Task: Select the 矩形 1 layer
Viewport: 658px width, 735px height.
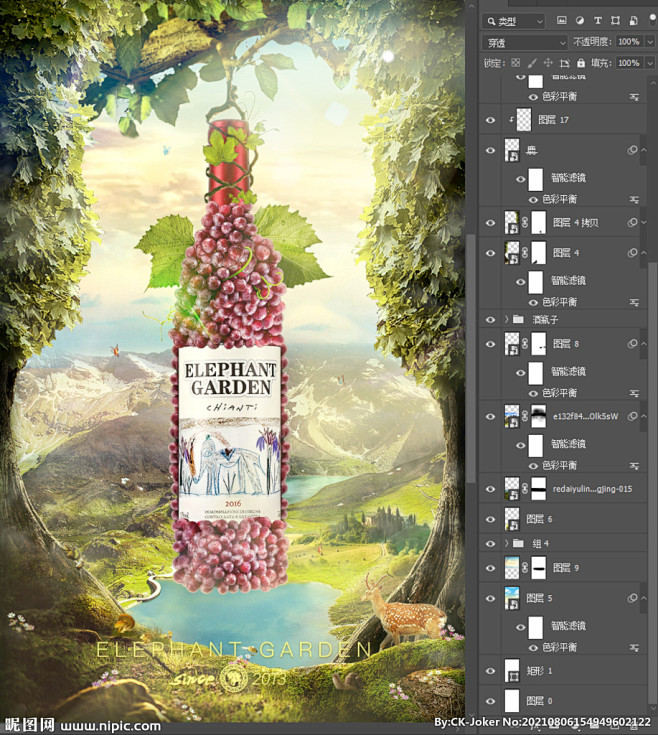Action: [562, 671]
